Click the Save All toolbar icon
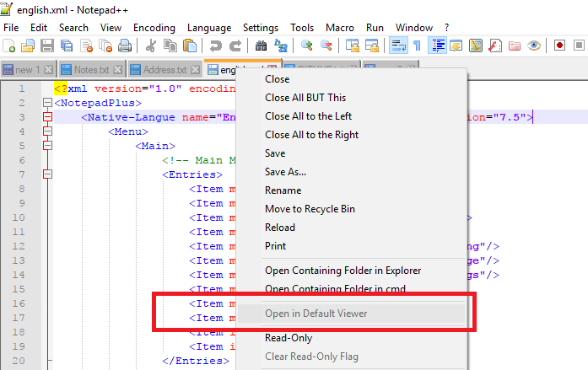The image size is (588, 370). tap(67, 46)
